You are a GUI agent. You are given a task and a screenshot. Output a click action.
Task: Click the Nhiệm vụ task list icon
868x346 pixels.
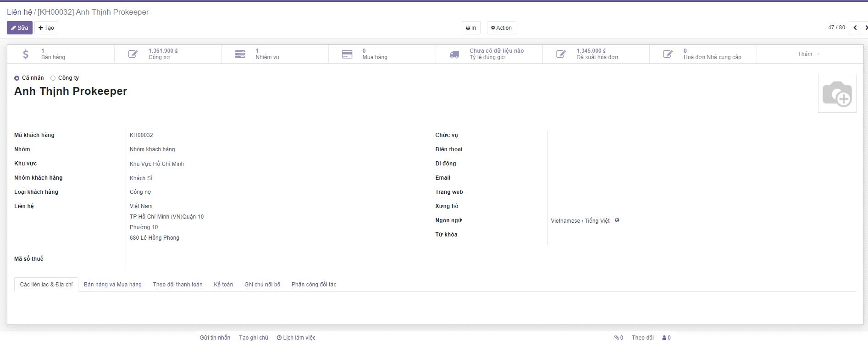240,54
